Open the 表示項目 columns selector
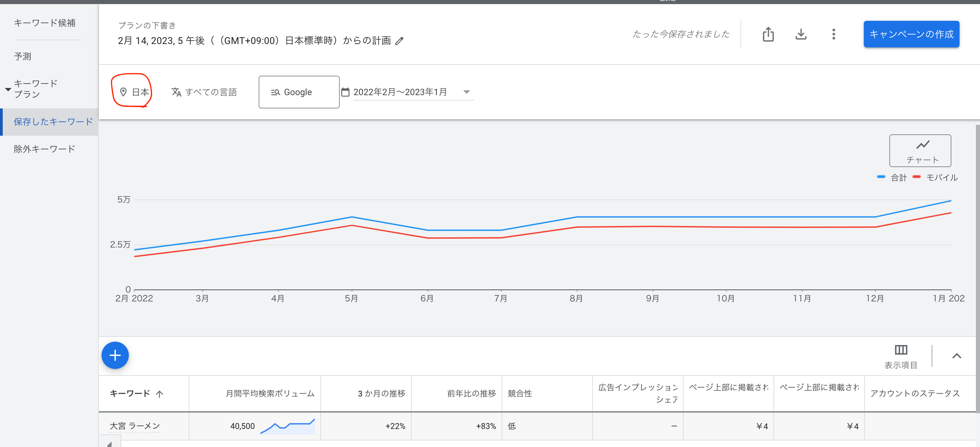This screenshot has width=980, height=447. click(900, 356)
